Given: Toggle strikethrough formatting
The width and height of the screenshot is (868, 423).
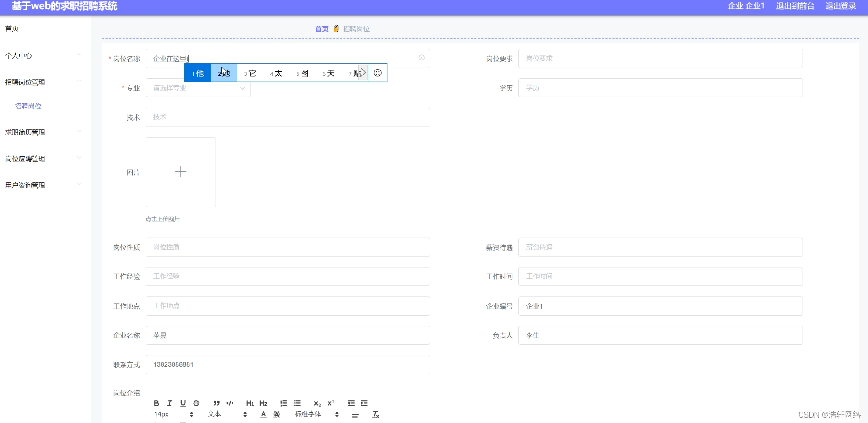Looking at the screenshot, I should [x=196, y=403].
